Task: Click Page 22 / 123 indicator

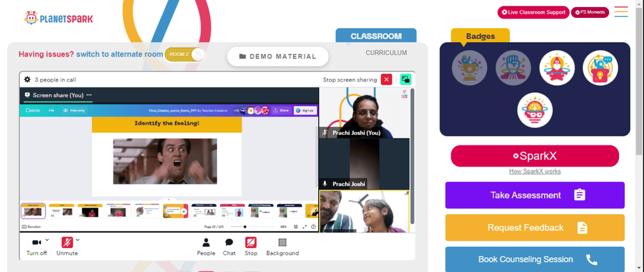Action: pyautogui.click(x=214, y=226)
